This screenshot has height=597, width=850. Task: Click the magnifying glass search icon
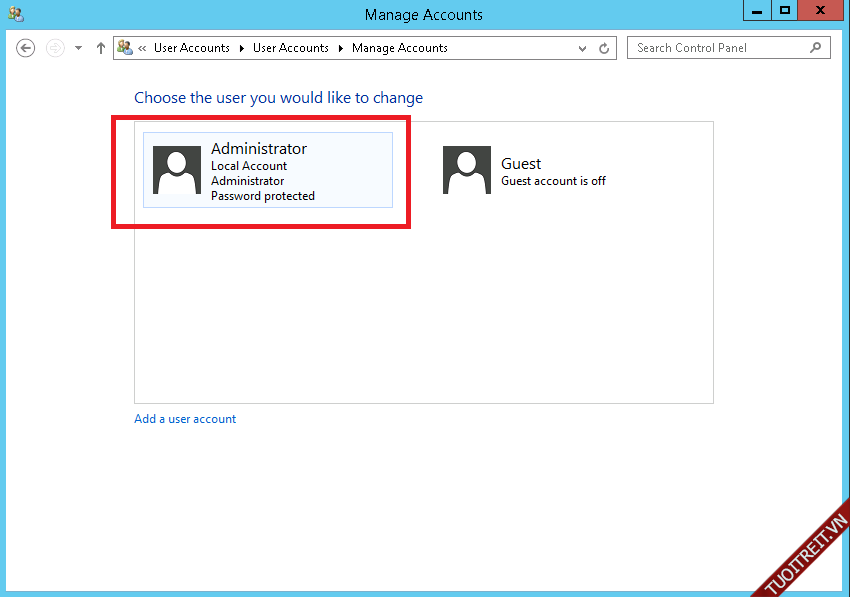(x=816, y=47)
